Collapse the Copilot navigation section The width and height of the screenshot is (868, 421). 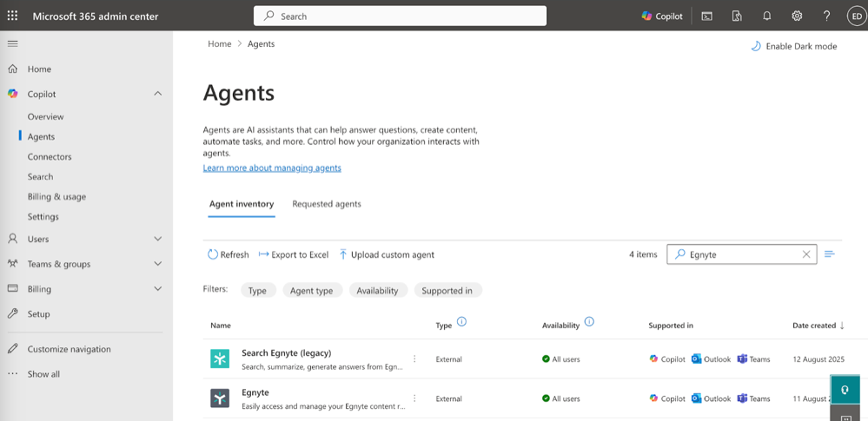[157, 94]
